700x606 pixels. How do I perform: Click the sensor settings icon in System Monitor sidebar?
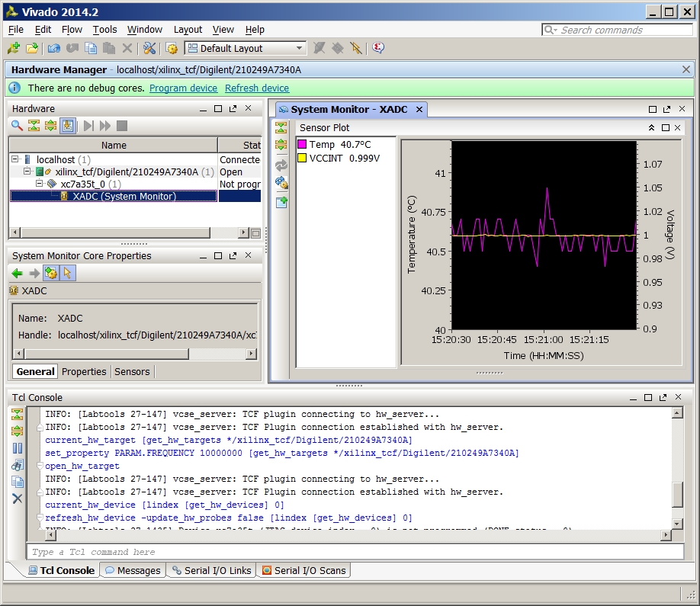[x=281, y=182]
